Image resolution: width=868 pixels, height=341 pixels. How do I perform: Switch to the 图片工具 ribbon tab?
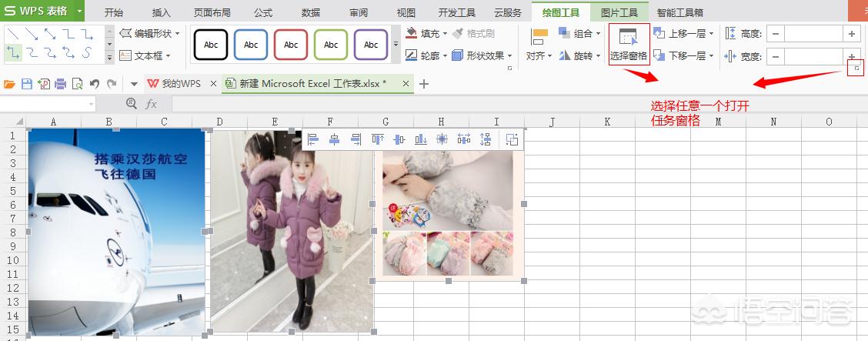point(619,13)
